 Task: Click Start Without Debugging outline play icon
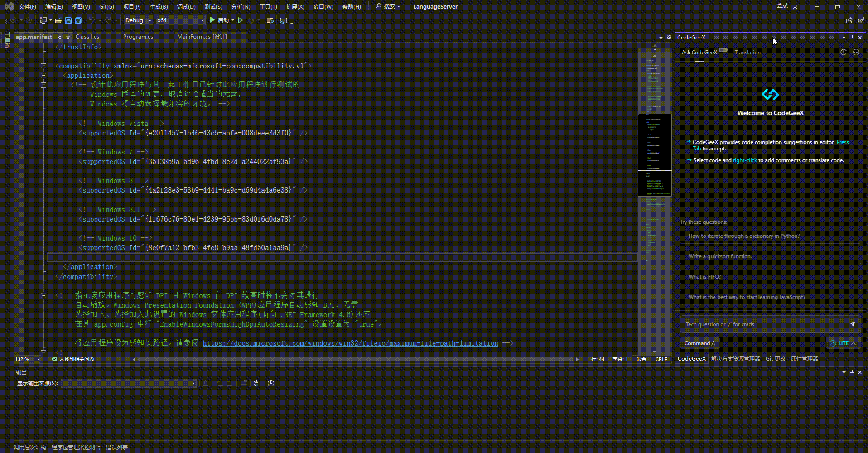241,20
